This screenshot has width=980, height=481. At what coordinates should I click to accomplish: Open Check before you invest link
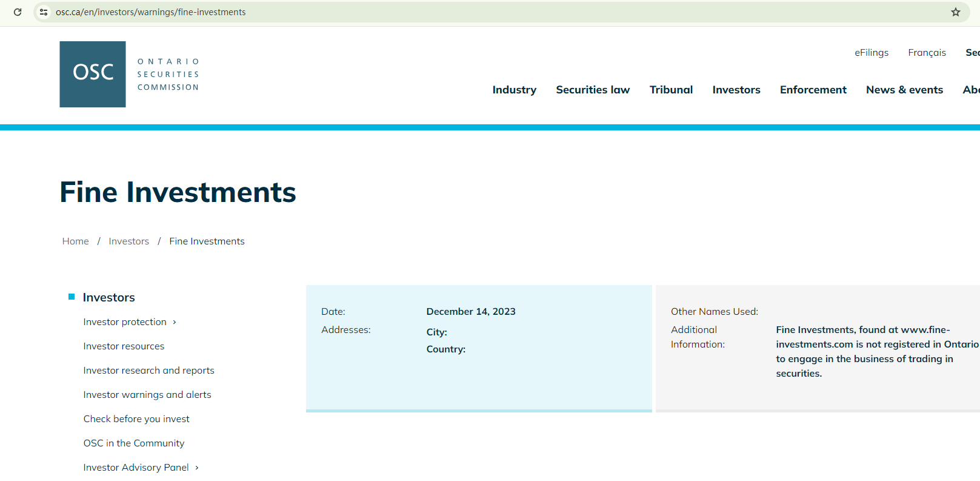pos(136,419)
